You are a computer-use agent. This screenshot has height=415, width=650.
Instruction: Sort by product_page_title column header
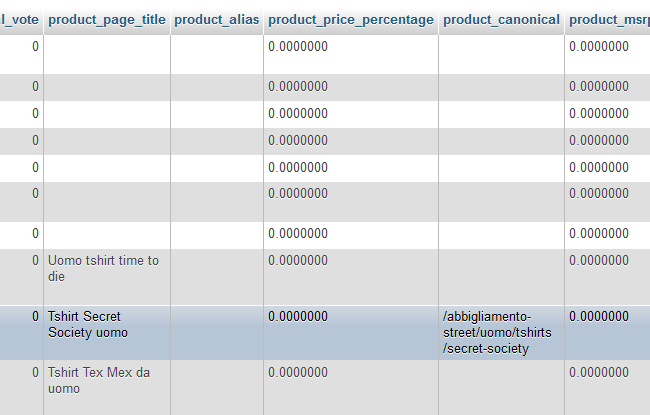106,20
